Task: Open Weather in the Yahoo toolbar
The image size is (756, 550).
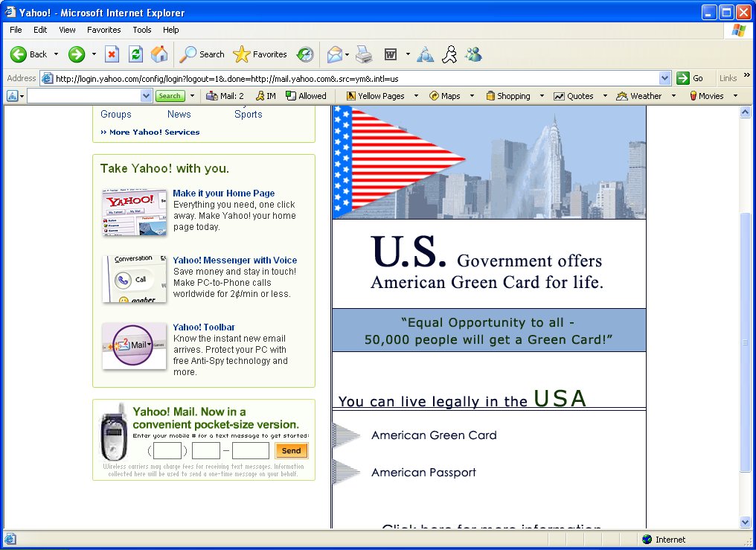Action: (x=639, y=96)
